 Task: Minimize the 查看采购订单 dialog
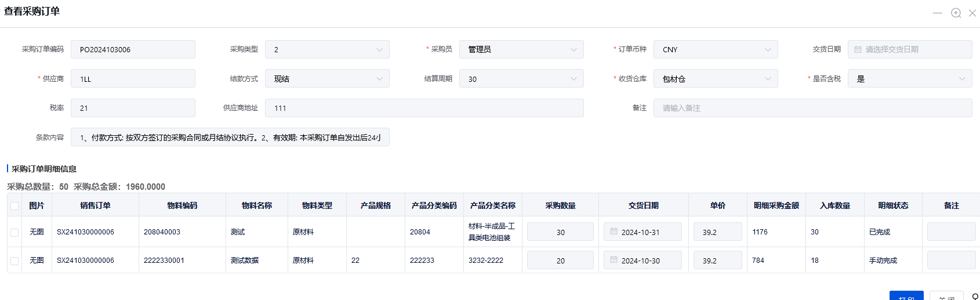(937, 13)
